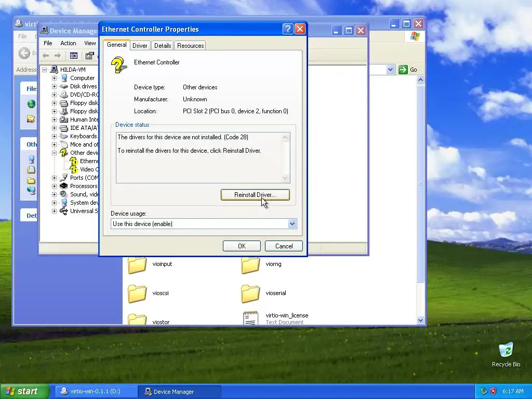
Task: Open the Action menu in Device Manager
Action: click(x=68, y=43)
